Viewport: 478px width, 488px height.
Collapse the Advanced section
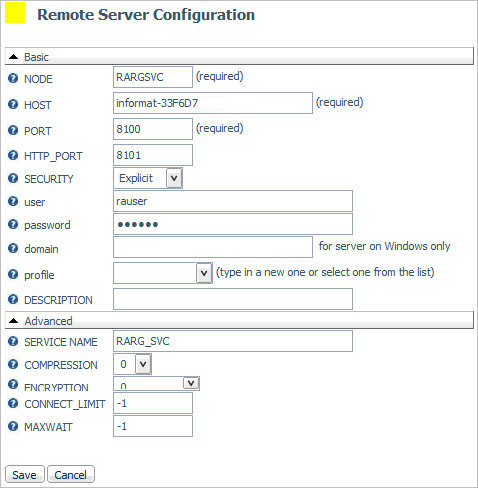[x=13, y=321]
